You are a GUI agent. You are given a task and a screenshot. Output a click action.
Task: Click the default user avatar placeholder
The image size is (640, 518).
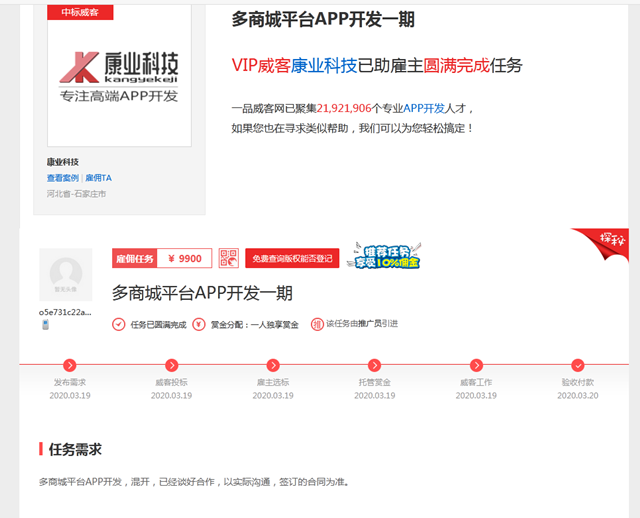pyautogui.click(x=66, y=275)
